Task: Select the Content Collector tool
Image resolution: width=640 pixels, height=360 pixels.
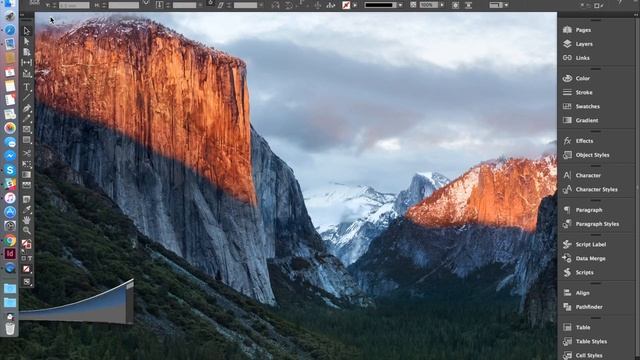Action: (x=27, y=74)
